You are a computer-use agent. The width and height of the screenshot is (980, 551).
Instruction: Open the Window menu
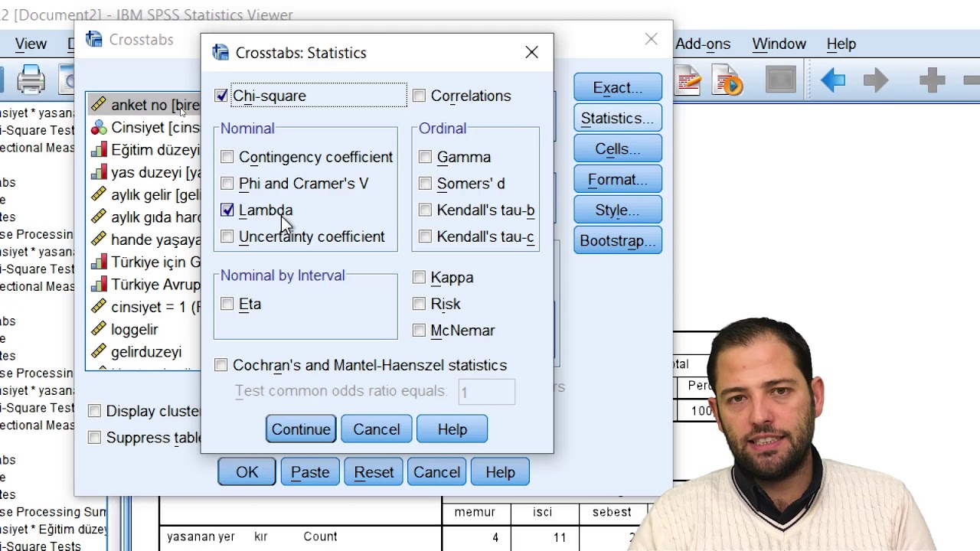click(x=779, y=44)
